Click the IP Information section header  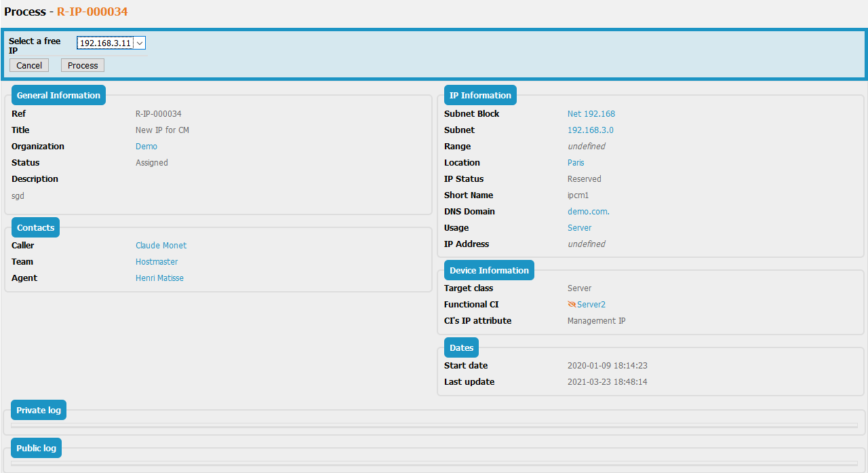click(x=480, y=96)
